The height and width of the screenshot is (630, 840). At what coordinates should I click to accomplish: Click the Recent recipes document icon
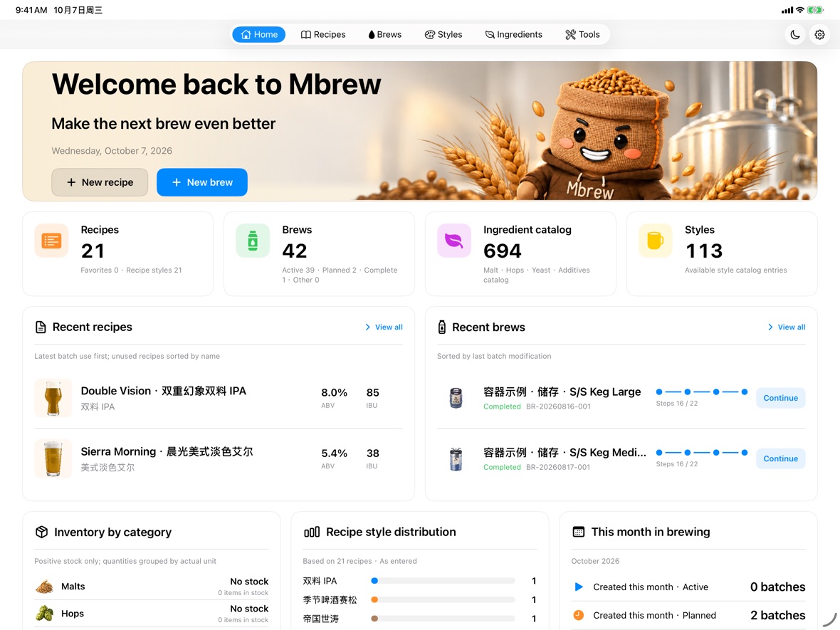click(x=41, y=327)
